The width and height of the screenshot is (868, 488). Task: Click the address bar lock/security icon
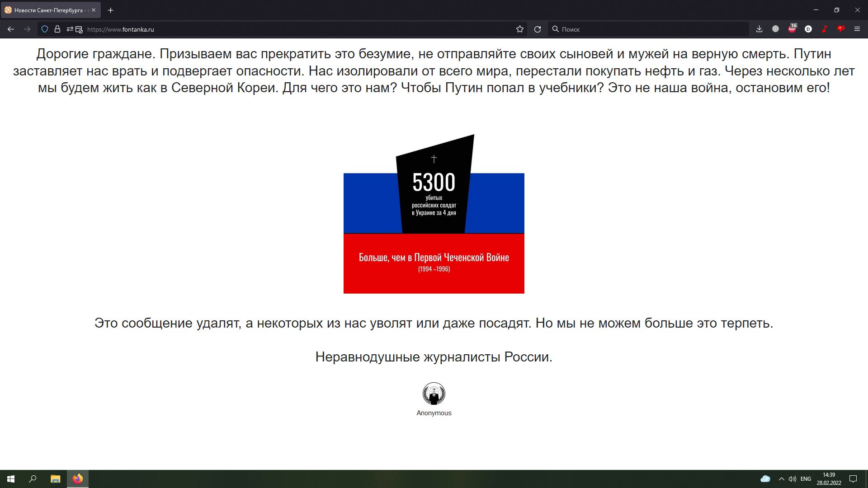click(x=58, y=29)
